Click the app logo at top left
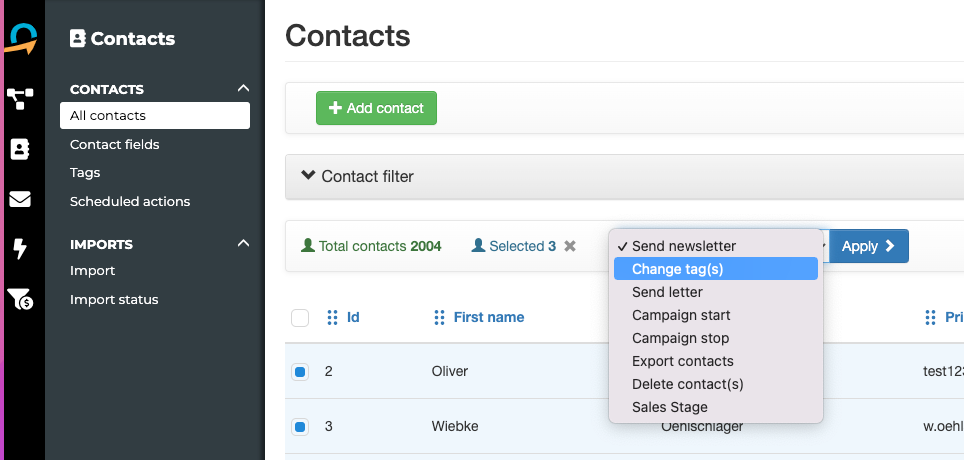Screen dimensions: 964x460 coord(21,39)
